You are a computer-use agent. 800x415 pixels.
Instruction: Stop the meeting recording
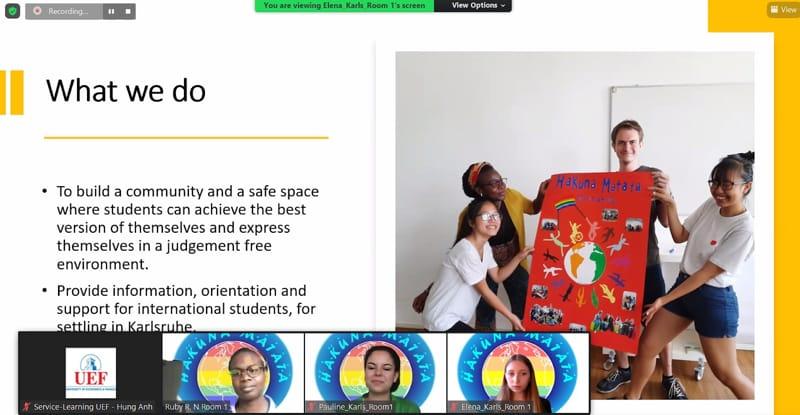[x=128, y=11]
